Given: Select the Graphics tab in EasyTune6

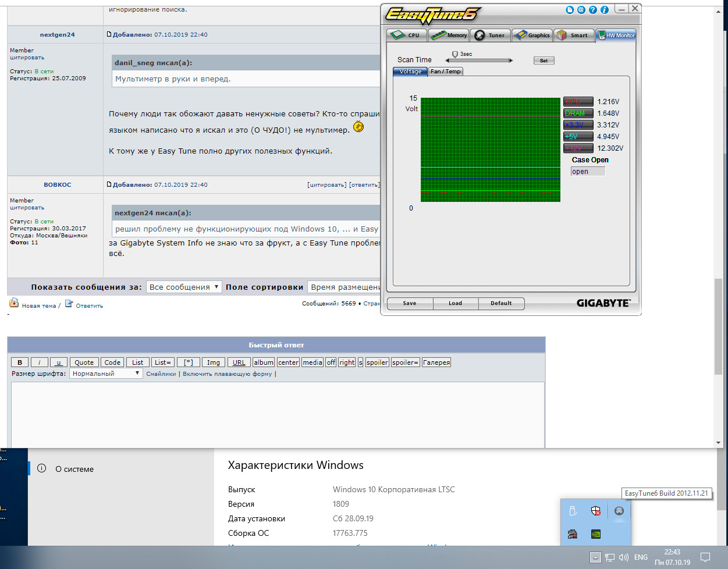Looking at the screenshot, I should [532, 35].
